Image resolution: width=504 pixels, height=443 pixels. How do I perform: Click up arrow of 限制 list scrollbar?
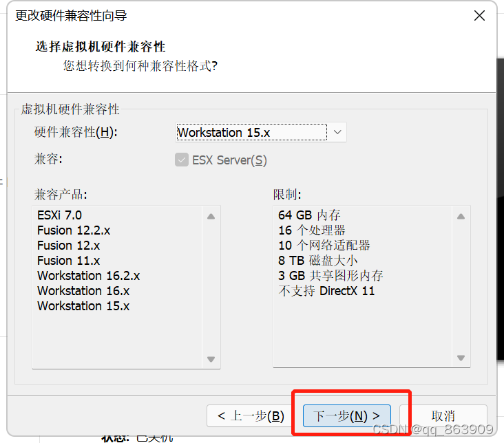(461, 216)
